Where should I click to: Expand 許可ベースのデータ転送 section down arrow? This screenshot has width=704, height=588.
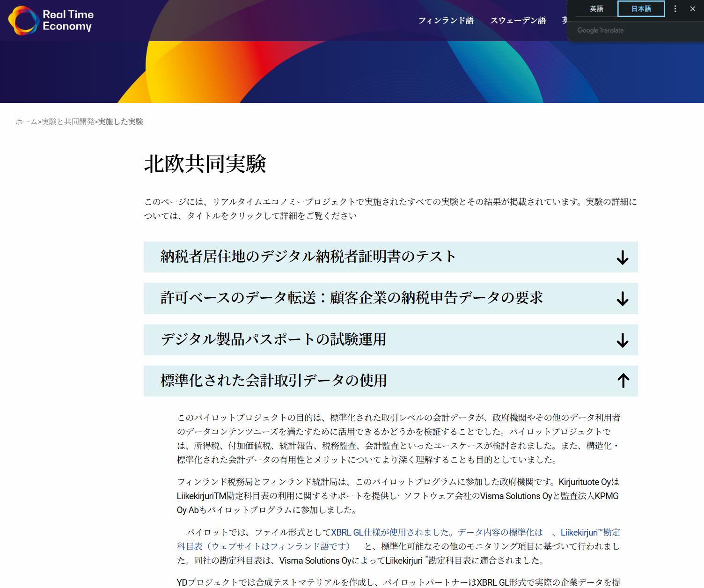click(x=622, y=299)
